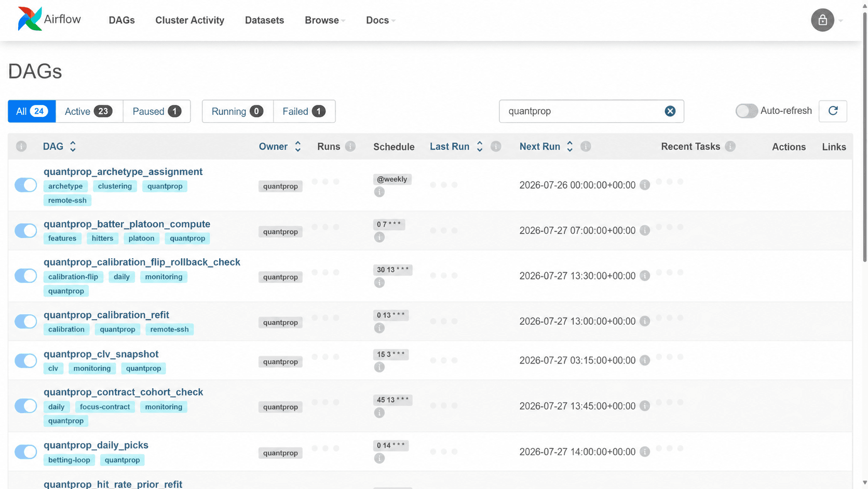This screenshot has height=489, width=868.
Task: Open quantprop_batter_platoon_compute DAG link
Action: tap(127, 224)
